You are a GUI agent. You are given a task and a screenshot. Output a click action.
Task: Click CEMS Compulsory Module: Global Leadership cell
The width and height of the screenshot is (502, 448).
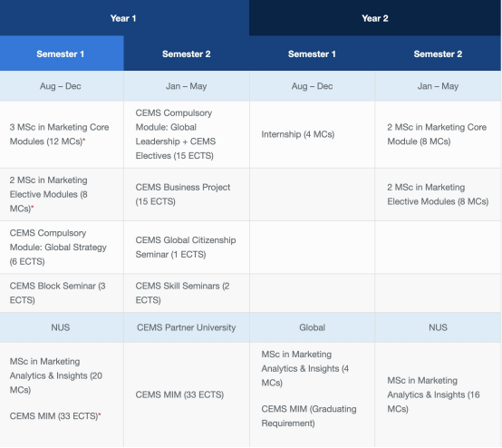tap(187, 134)
